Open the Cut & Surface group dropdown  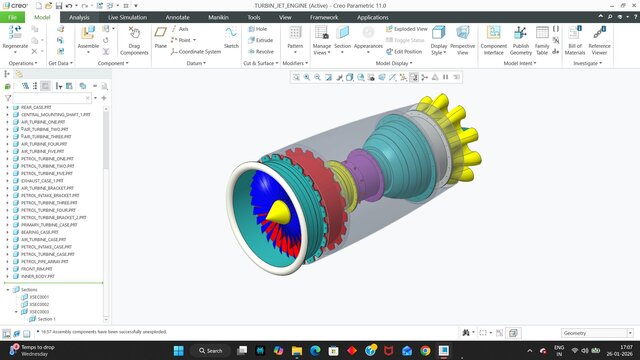click(x=260, y=63)
